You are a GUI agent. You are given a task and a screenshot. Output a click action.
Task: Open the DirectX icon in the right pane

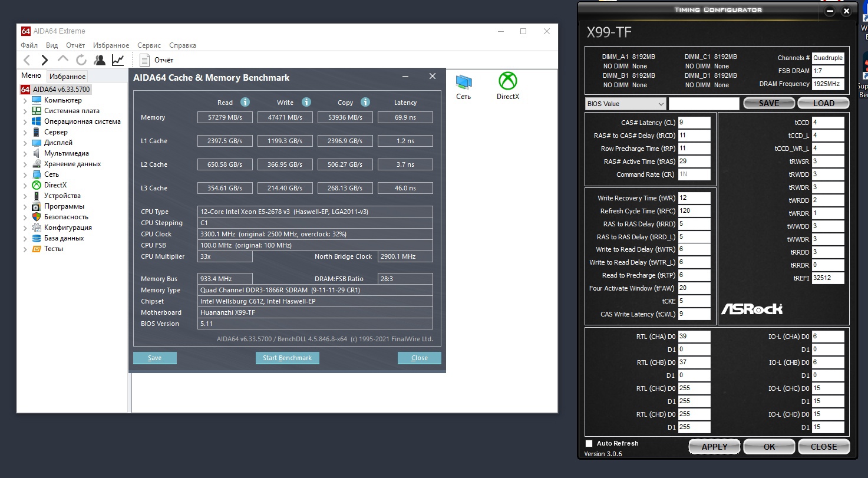click(x=507, y=86)
